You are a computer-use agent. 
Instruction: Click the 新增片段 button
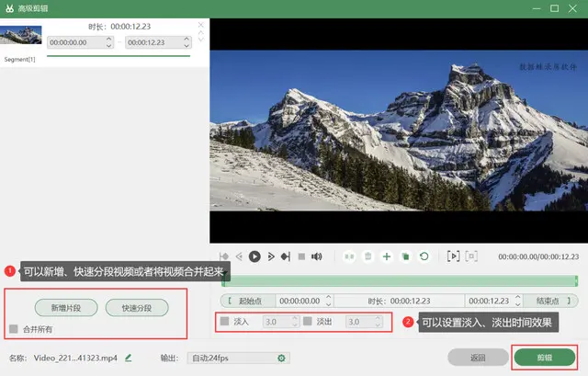click(x=66, y=307)
